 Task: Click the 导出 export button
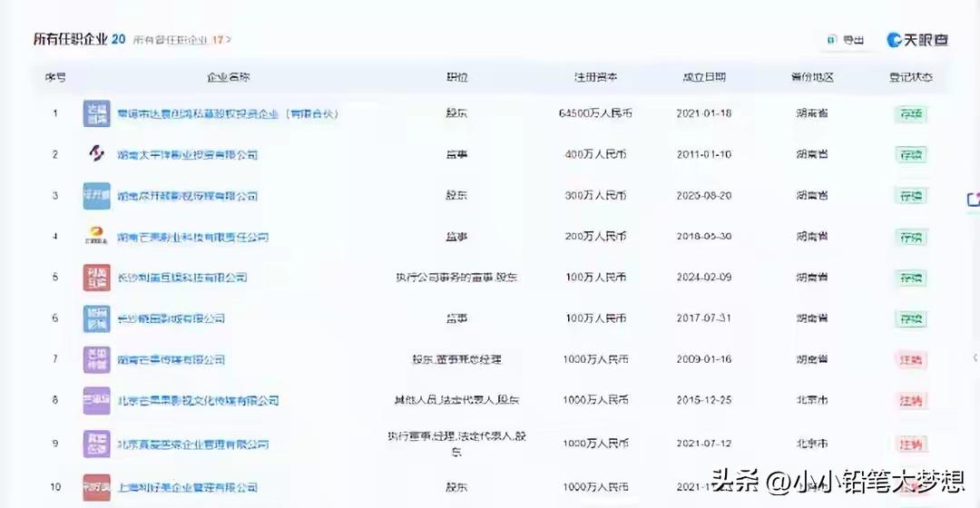pos(846,39)
